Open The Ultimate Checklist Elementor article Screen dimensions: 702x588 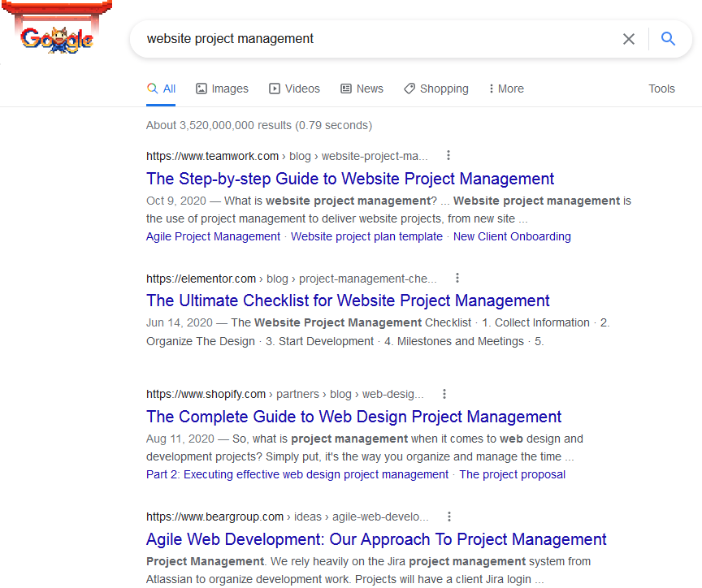point(347,300)
